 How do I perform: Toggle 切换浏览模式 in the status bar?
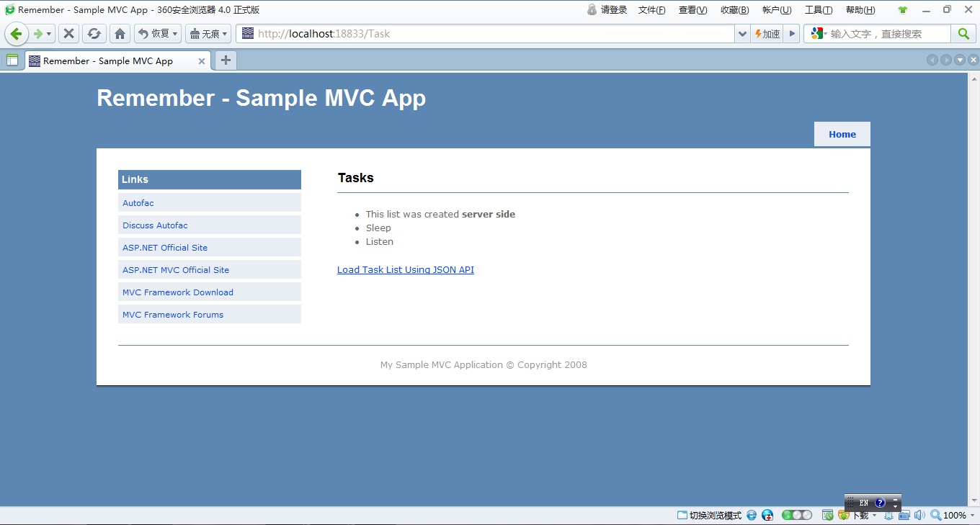(x=710, y=515)
